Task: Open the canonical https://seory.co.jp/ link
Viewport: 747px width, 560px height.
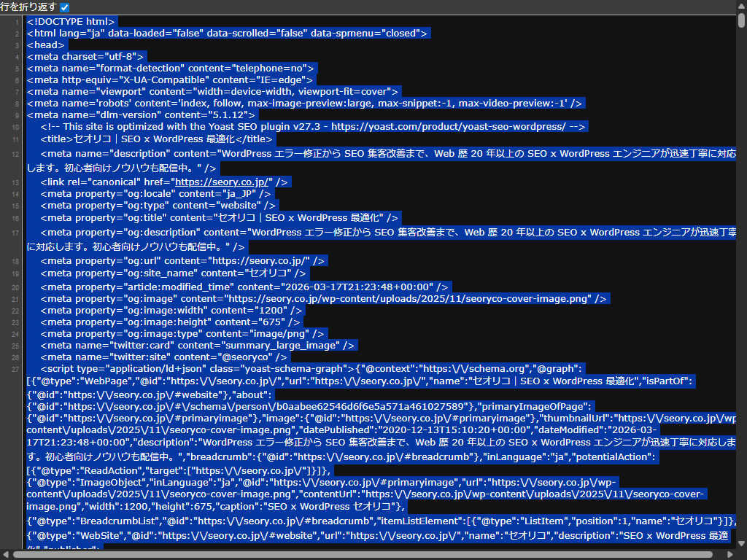Action: pyautogui.click(x=222, y=182)
